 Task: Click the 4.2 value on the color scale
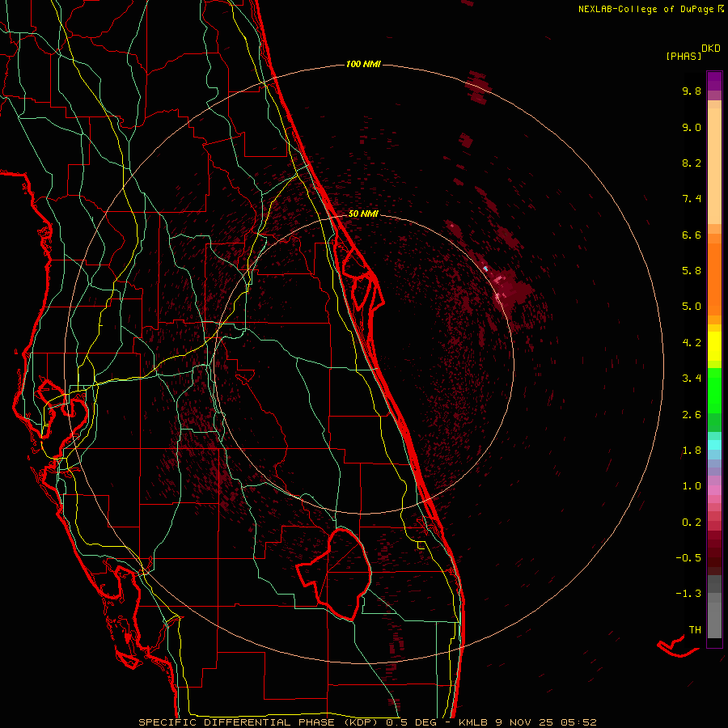click(x=692, y=343)
